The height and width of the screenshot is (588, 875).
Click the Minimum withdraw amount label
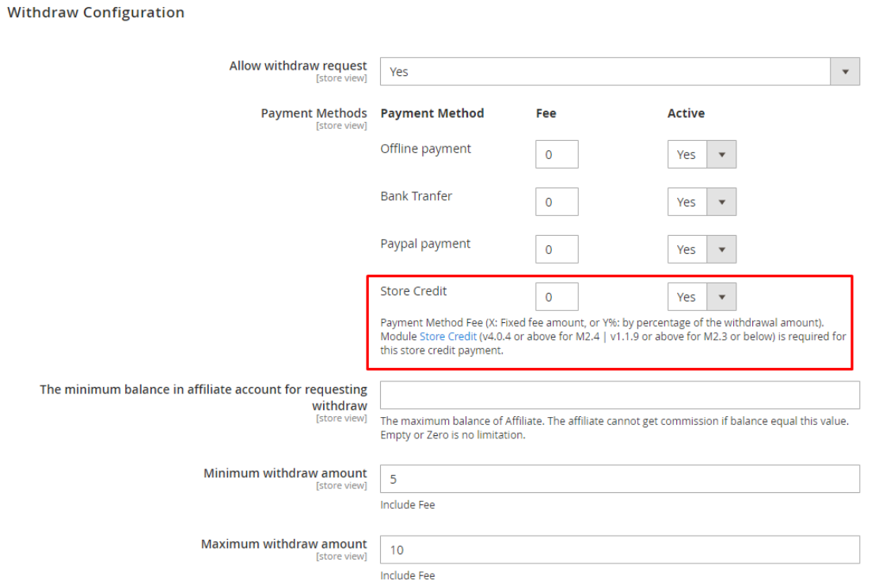click(x=285, y=473)
